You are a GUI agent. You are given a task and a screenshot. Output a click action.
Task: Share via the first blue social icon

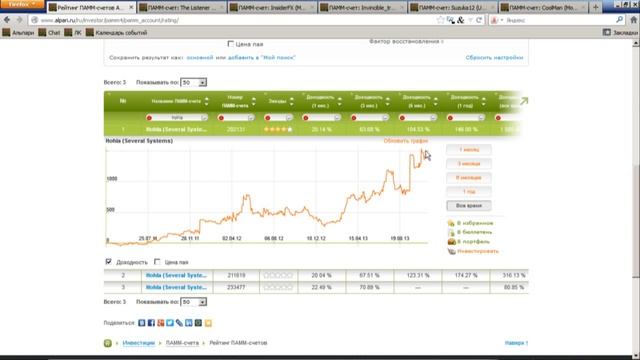pos(142,323)
